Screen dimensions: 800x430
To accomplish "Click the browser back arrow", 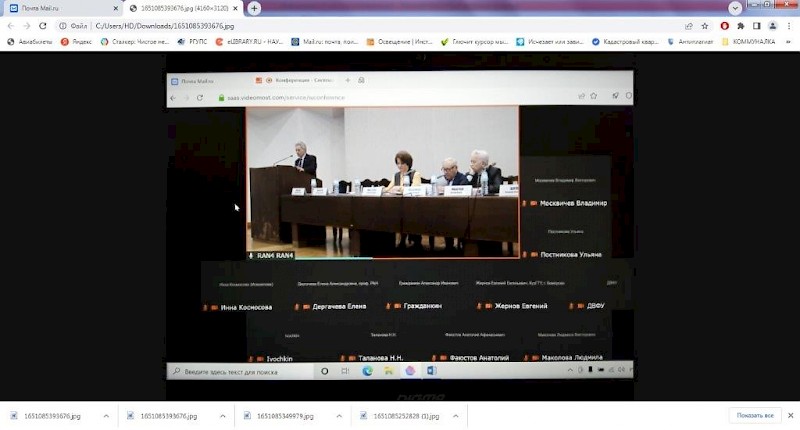I will coord(10,25).
